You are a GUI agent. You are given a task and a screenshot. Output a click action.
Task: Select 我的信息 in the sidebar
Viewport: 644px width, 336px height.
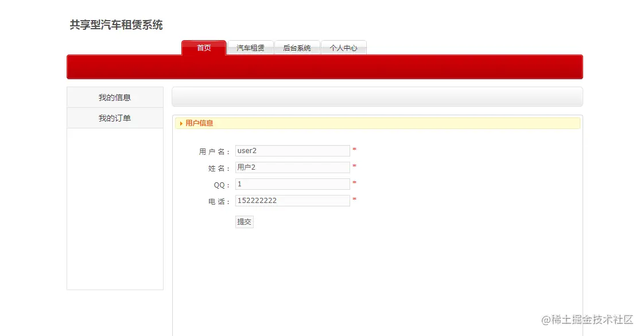[115, 97]
